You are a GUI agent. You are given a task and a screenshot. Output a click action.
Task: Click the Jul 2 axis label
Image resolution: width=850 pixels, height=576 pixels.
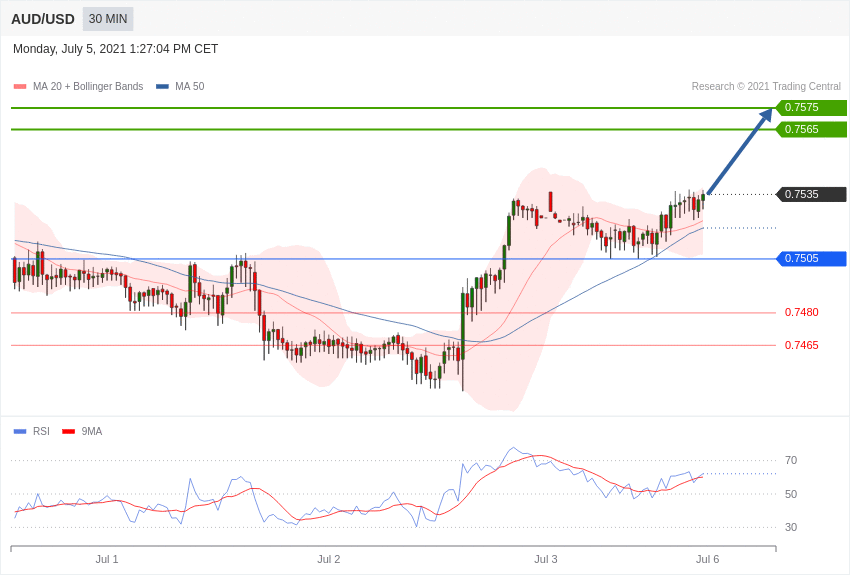[329, 559]
